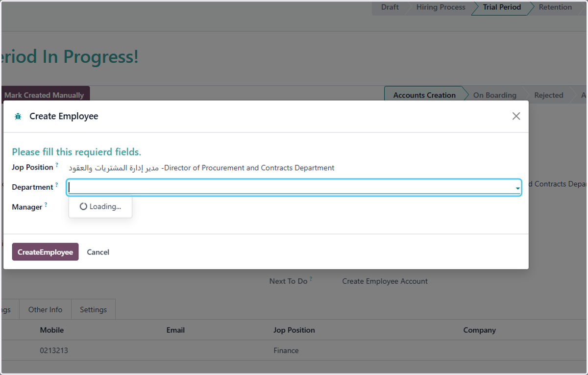Select the Accounts Creation sub-stage

pos(424,95)
